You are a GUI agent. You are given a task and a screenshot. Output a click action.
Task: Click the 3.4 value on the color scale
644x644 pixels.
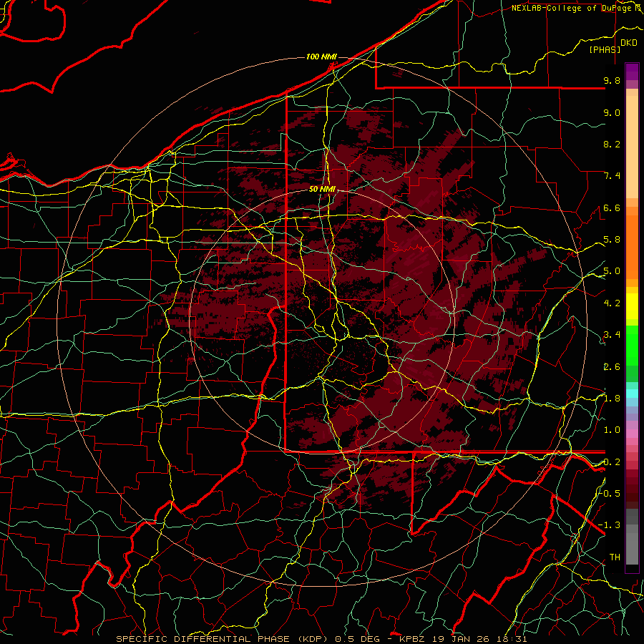click(x=612, y=335)
